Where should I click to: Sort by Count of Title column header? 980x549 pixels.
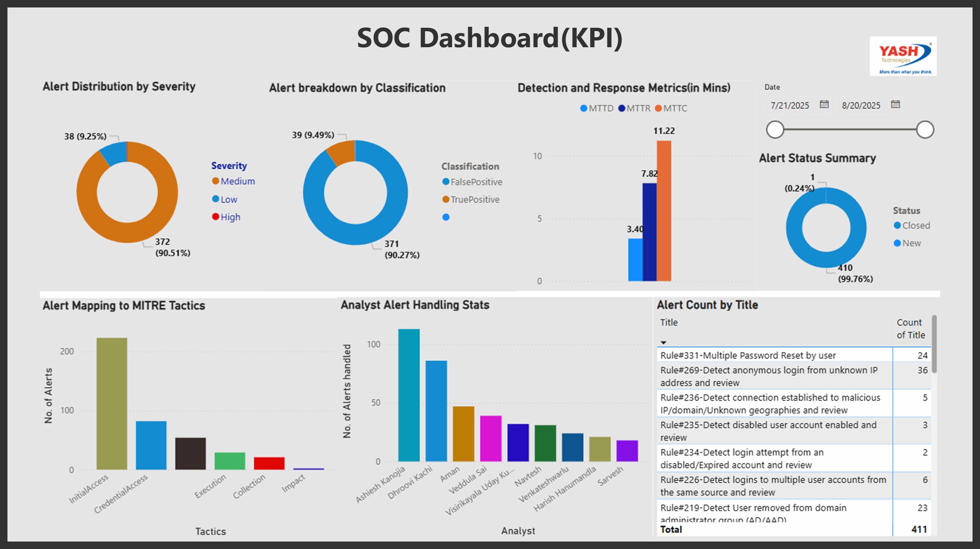[x=910, y=329]
